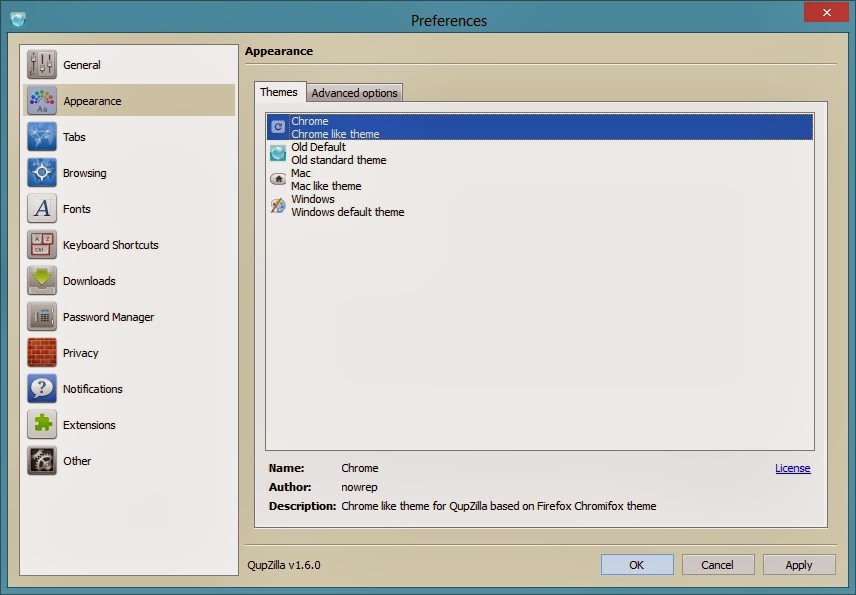Screen dimensions: 856x595
Task: Open the theme License link
Action: tap(793, 468)
